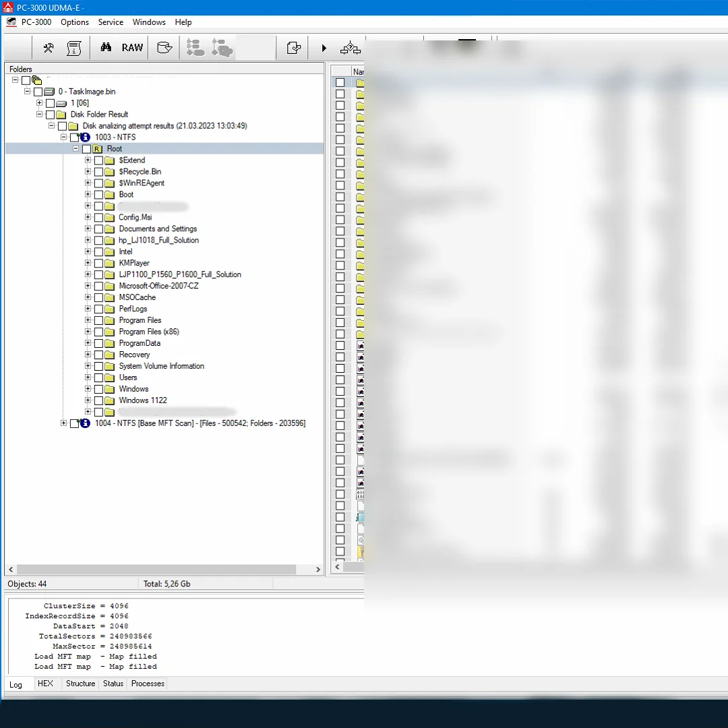This screenshot has width=728, height=728.
Task: Switch to the Structure tab
Action: [80, 684]
